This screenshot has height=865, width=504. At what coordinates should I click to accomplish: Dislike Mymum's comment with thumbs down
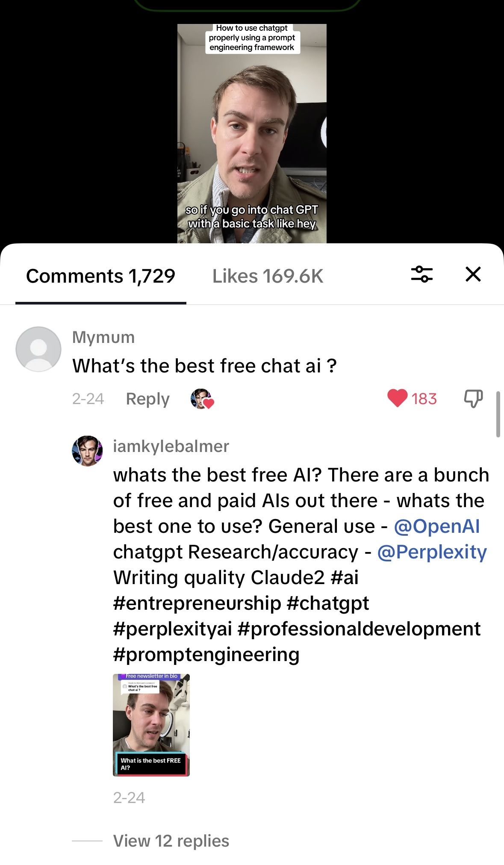click(x=473, y=399)
